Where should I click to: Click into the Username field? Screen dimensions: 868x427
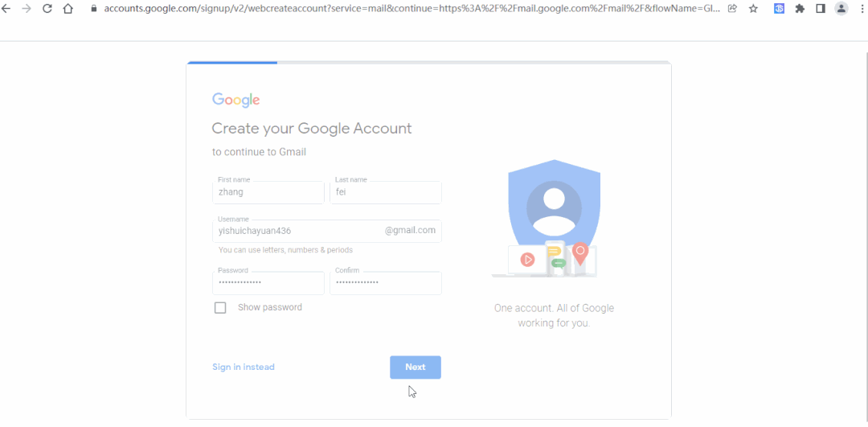pos(297,231)
